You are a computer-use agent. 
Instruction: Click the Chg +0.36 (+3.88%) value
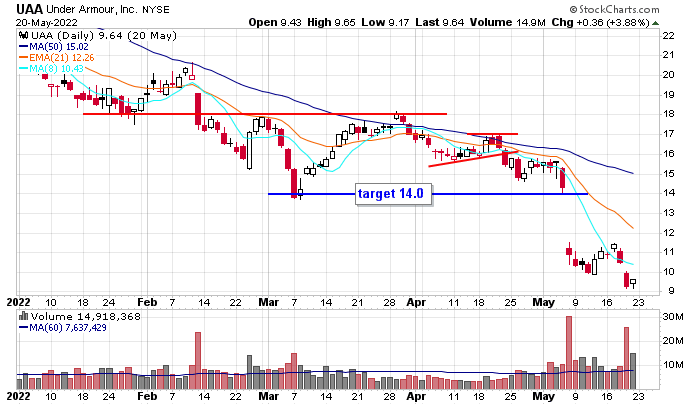point(600,22)
